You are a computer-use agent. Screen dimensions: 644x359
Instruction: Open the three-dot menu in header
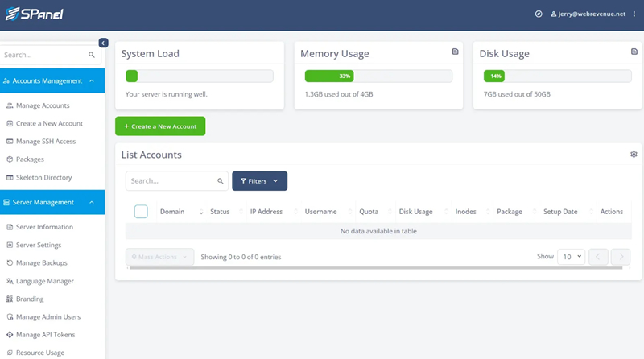pyautogui.click(x=634, y=14)
